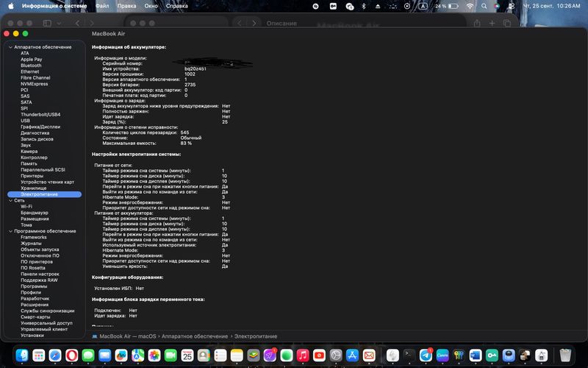Click the Bluetooth icon in the menu bar
The image size is (588, 368).
click(363, 6)
